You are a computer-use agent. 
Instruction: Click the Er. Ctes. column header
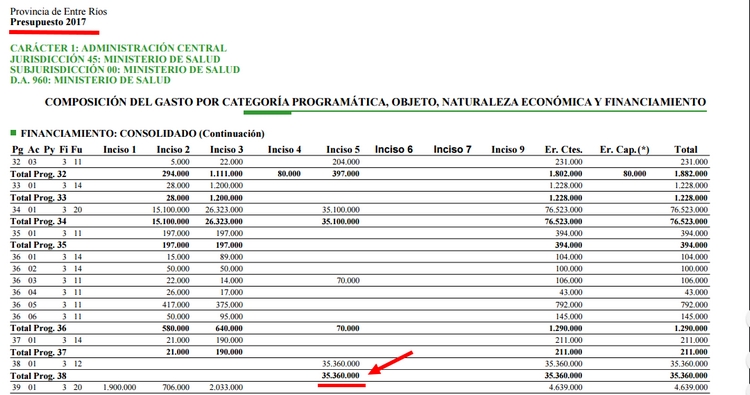(563, 150)
